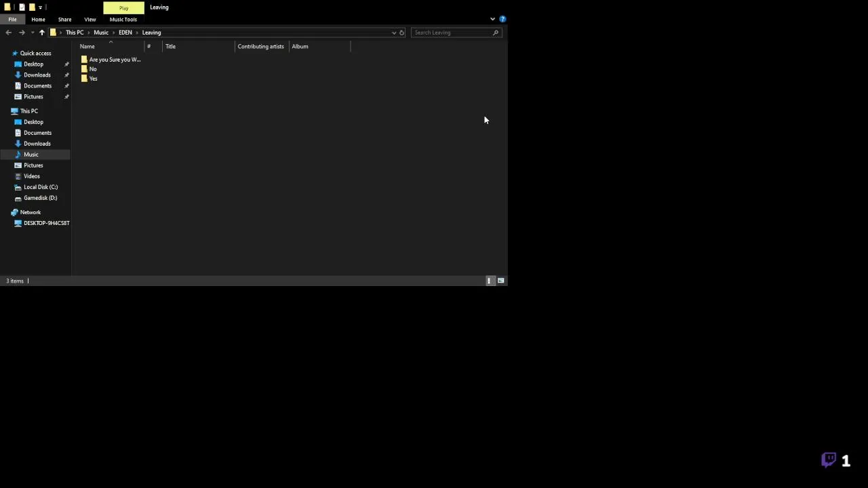Go up one folder level

coord(41,33)
